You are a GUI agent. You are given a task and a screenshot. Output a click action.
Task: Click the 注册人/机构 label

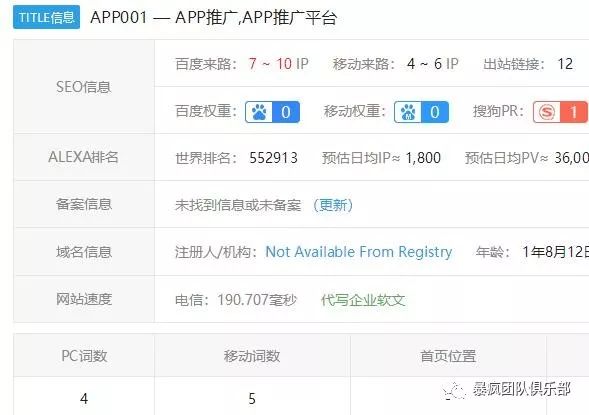point(216,252)
